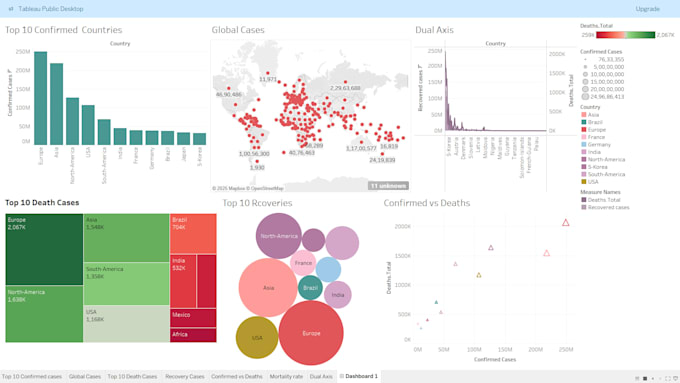
Task: Select the Europe bar in confirmed chart
Action: pos(41,98)
